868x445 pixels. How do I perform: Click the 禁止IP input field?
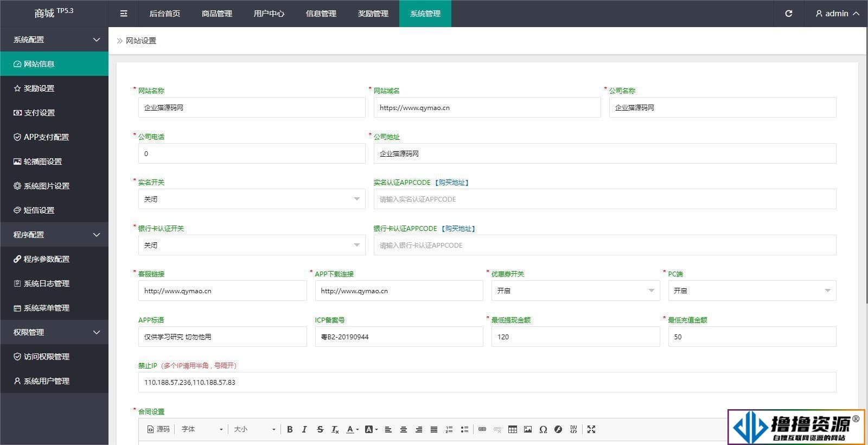tap(487, 382)
